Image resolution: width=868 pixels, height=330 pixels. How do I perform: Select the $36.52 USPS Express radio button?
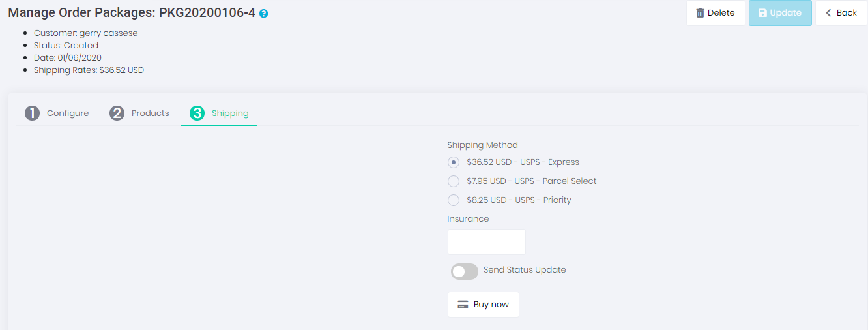pyautogui.click(x=454, y=162)
